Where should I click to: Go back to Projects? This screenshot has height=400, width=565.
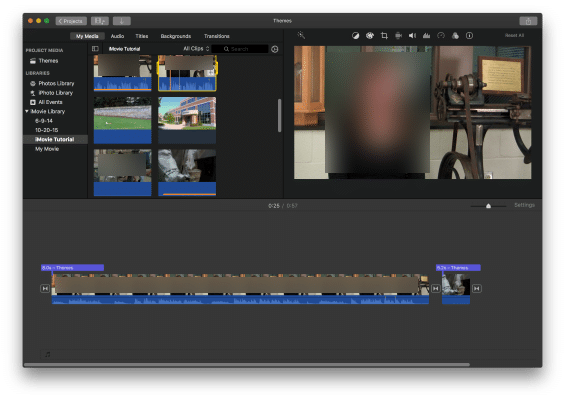71,21
